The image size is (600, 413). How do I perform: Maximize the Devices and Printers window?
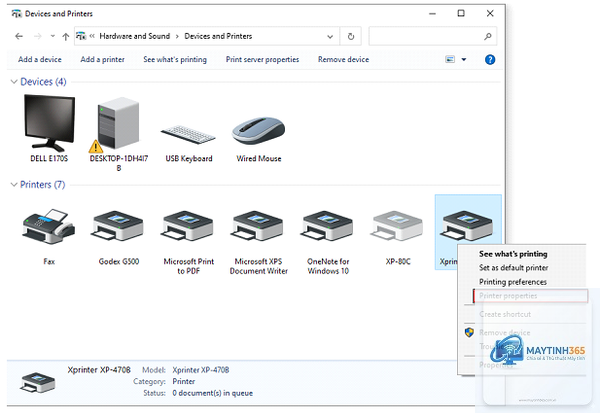coord(461,13)
